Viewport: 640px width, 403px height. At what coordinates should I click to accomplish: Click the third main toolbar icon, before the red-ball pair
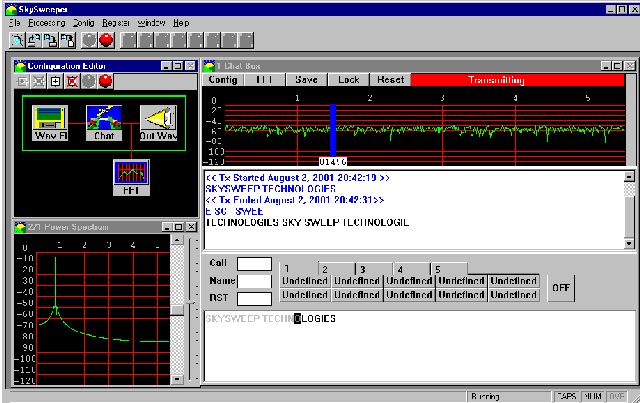pyautogui.click(x=51, y=40)
